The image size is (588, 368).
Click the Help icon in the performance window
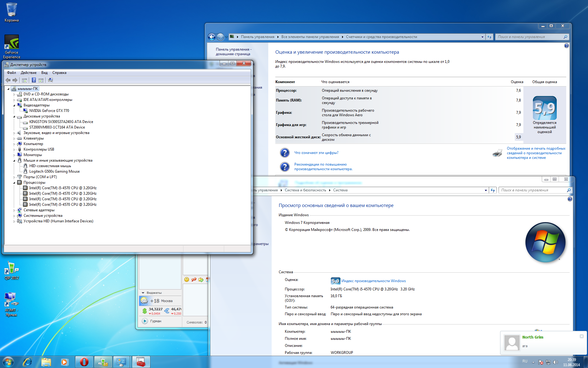[x=566, y=46]
